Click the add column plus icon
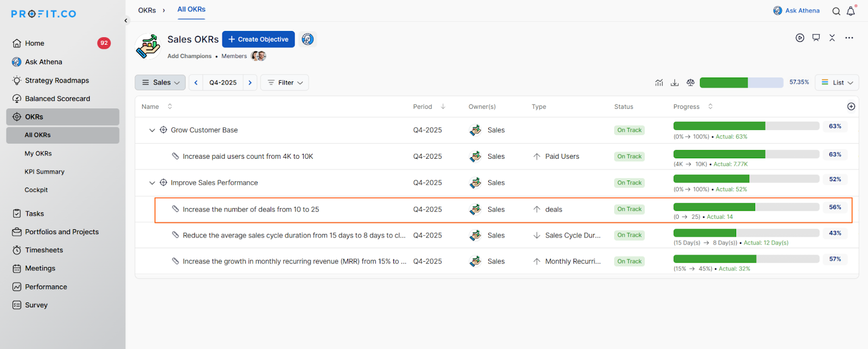Image resolution: width=868 pixels, height=349 pixels. 851,107
